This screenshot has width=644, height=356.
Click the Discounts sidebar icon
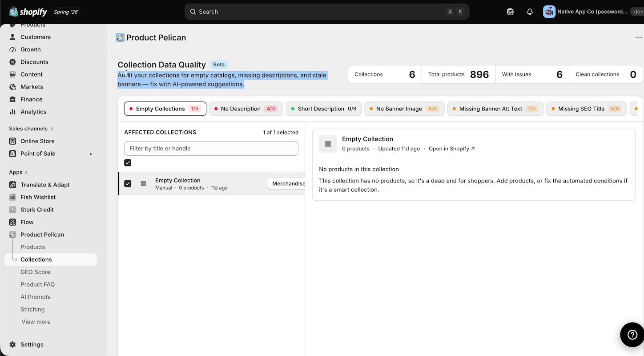[12, 62]
